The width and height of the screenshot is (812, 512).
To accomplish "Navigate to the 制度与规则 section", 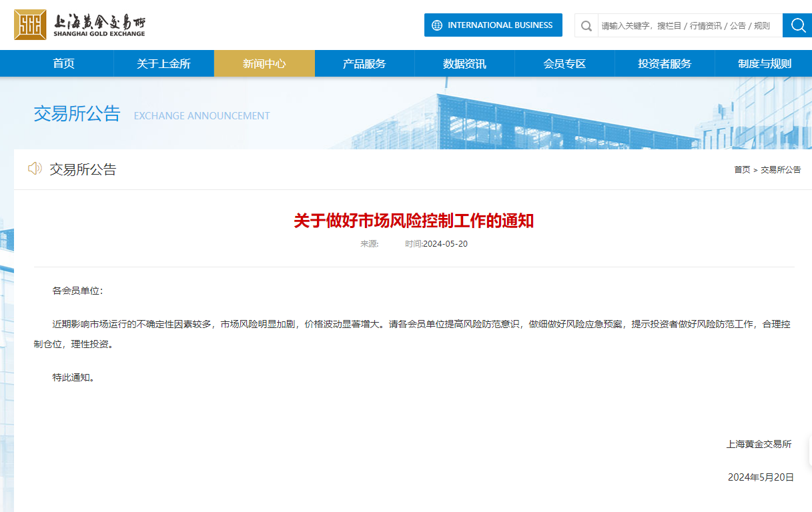I will click(765, 64).
